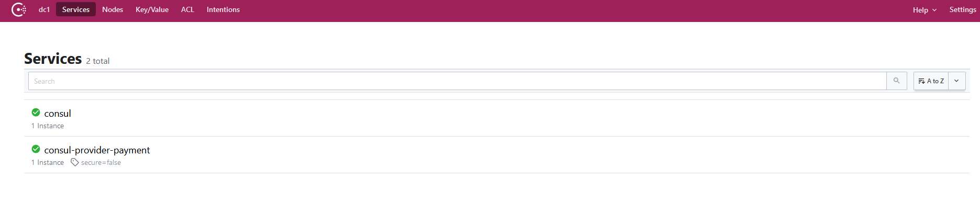Focus the Search services input field
The image size is (980, 212).
click(458, 81)
